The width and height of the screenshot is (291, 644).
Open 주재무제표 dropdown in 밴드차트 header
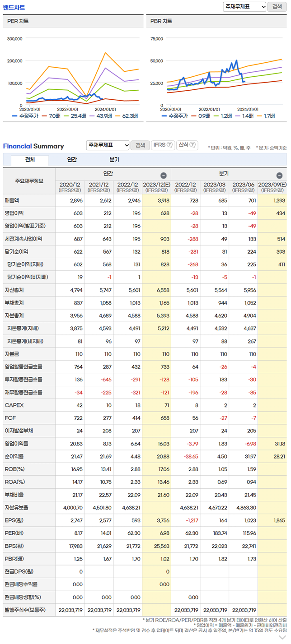click(245, 6)
